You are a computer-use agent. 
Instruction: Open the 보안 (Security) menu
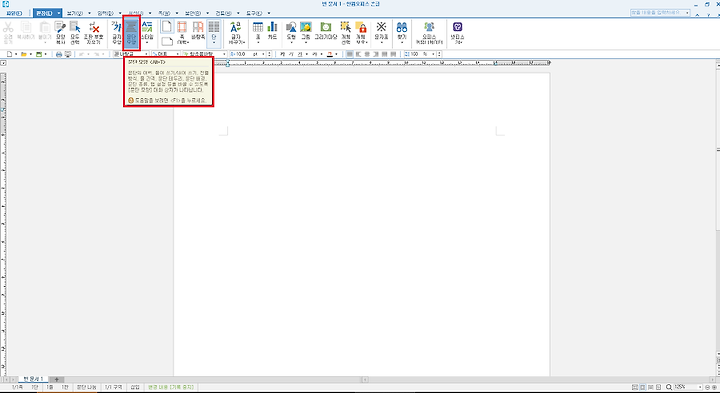coord(193,13)
